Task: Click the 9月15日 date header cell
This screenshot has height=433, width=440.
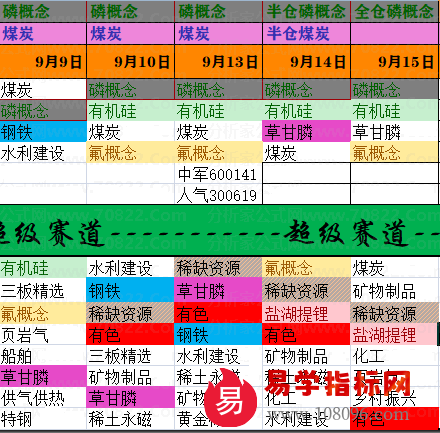Action: [395, 62]
